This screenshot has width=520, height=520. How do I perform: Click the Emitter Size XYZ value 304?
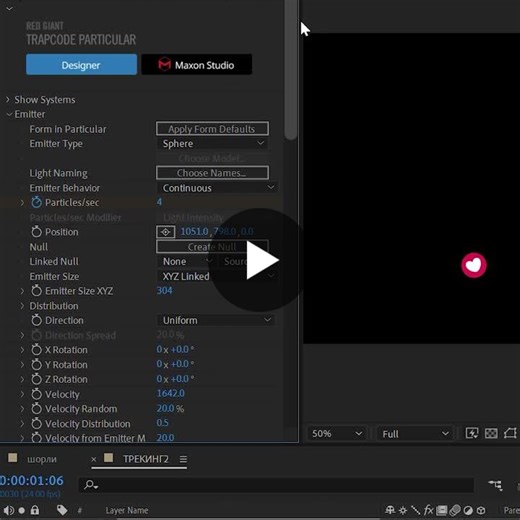click(x=164, y=290)
